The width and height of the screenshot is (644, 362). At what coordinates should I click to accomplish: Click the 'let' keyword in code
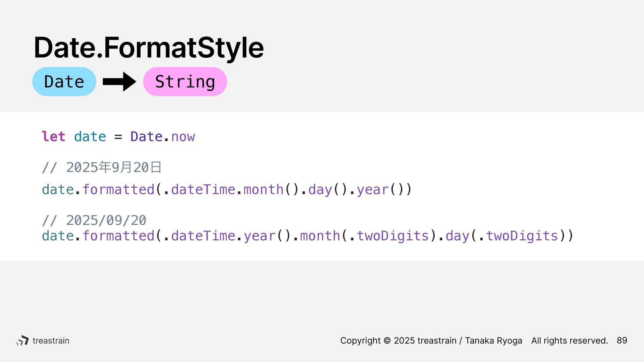53,136
